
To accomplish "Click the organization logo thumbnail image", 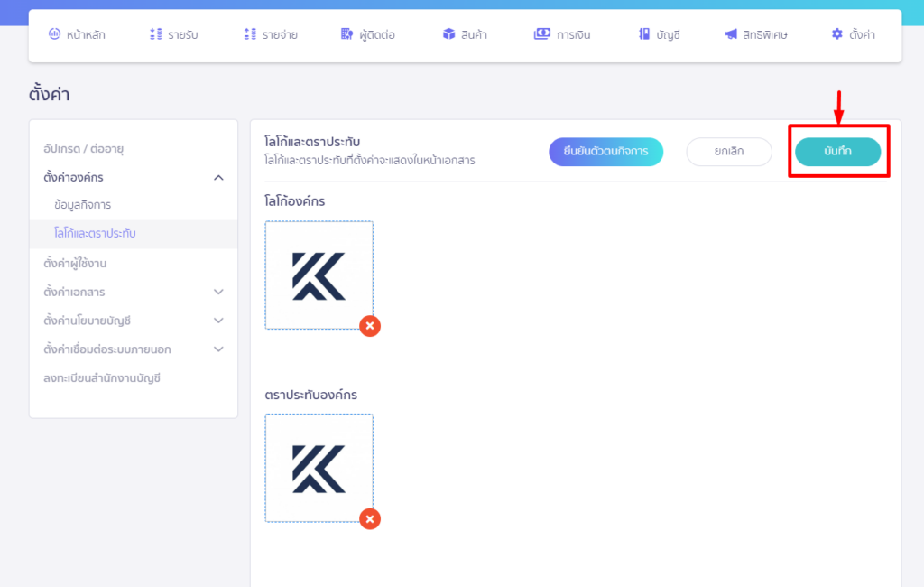I will (x=319, y=275).
